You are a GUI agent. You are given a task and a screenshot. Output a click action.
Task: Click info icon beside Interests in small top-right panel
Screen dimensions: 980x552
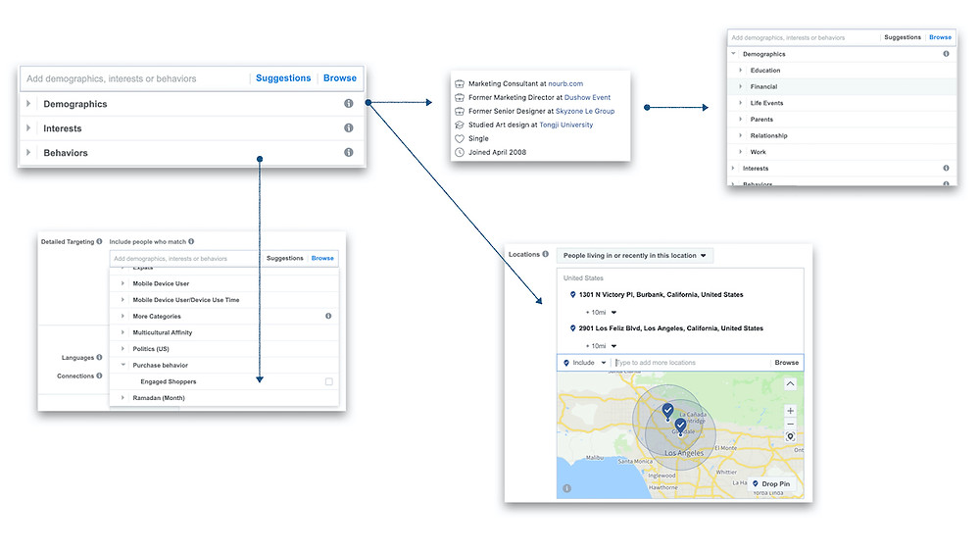(947, 169)
